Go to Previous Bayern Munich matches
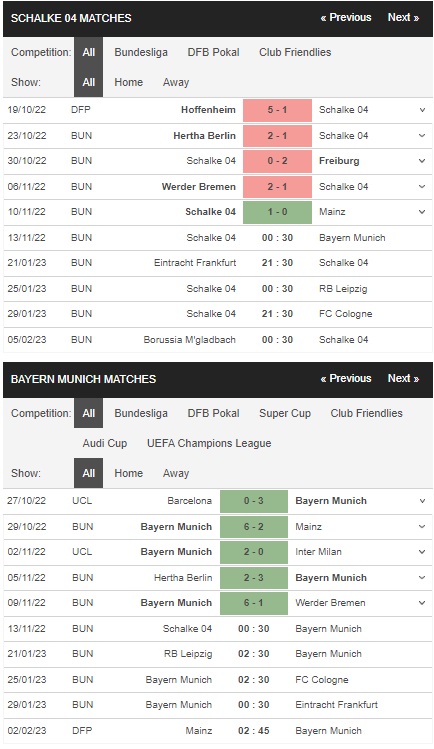The height and width of the screenshot is (749, 434). tap(346, 379)
